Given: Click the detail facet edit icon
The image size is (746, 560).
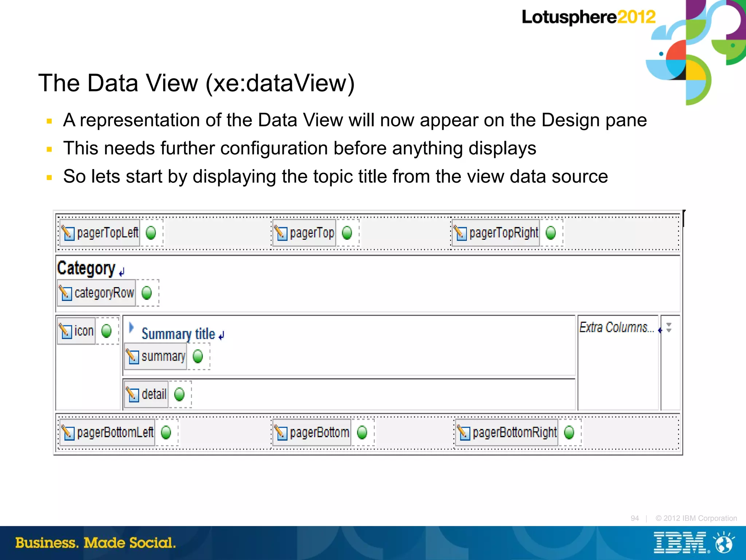Looking at the screenshot, I should point(133,394).
